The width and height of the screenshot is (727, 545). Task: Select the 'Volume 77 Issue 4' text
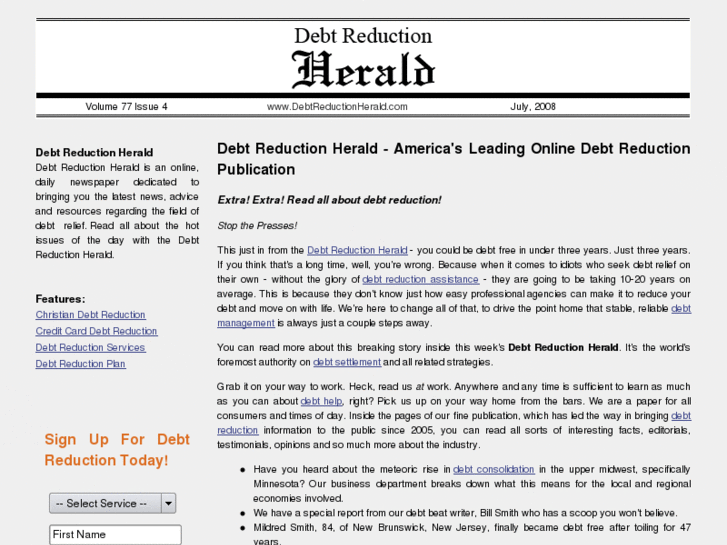126,107
